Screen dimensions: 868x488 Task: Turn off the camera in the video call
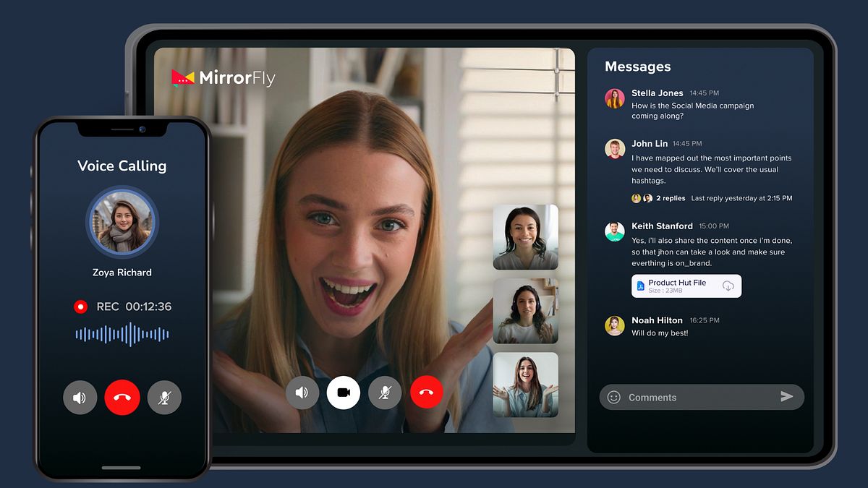click(x=344, y=393)
